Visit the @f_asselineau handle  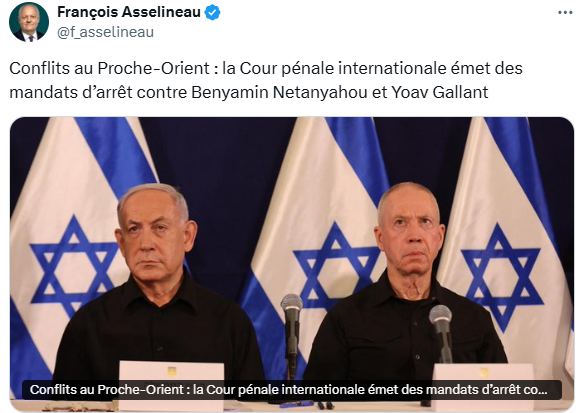105,32
